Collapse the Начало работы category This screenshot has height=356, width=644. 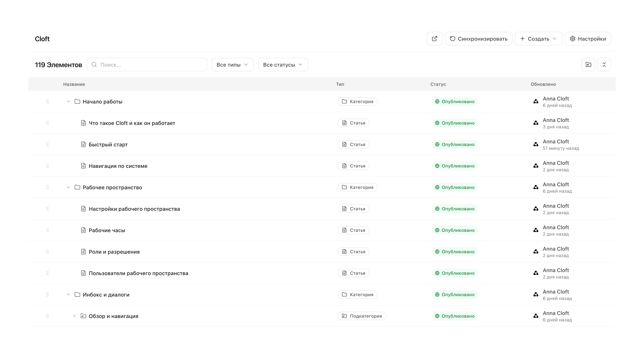coord(68,101)
